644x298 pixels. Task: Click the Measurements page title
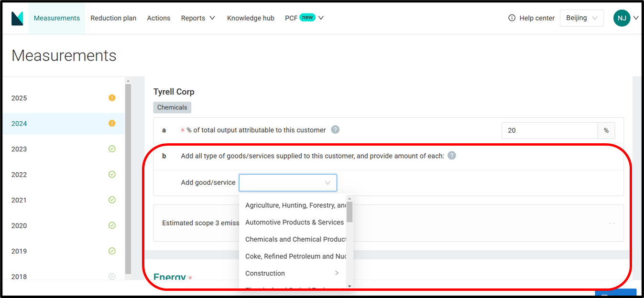pyautogui.click(x=64, y=56)
